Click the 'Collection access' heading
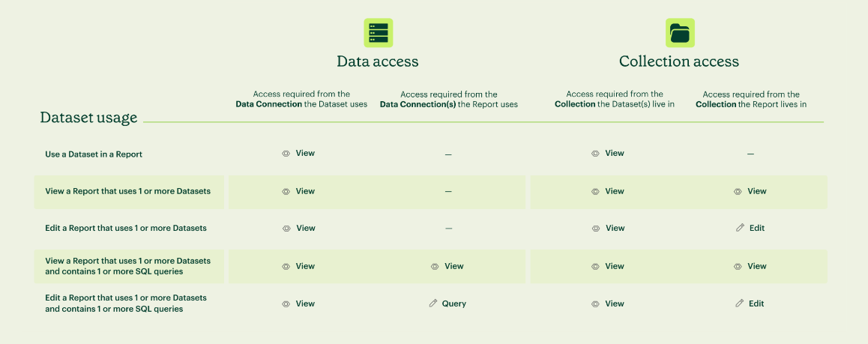Viewport: 868px width, 344px height. coord(679,61)
